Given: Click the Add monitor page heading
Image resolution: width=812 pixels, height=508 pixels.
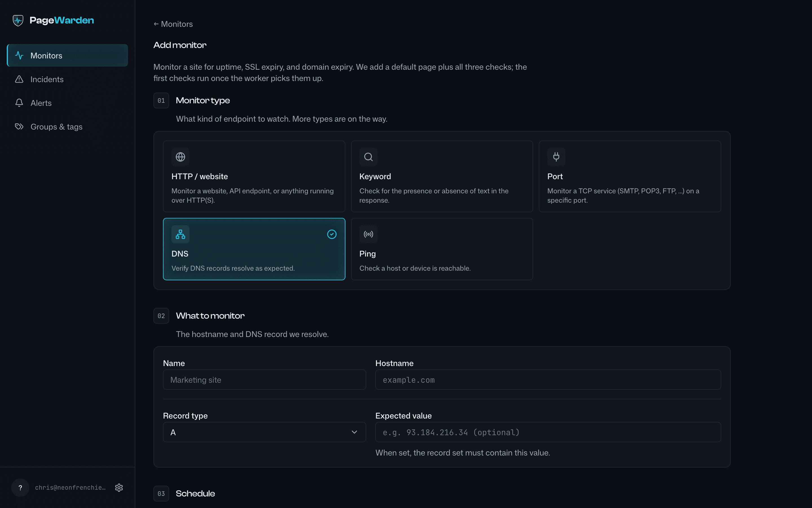Looking at the screenshot, I should click(x=180, y=45).
